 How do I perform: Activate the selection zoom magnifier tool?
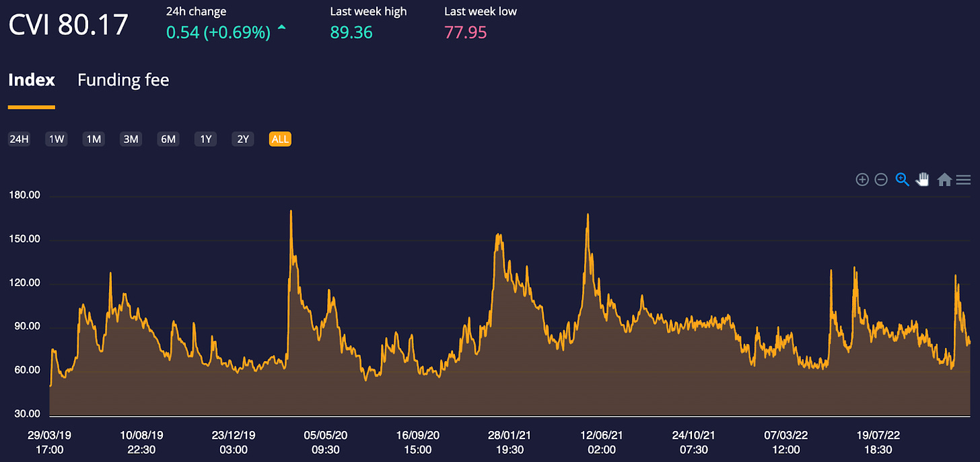[903, 180]
